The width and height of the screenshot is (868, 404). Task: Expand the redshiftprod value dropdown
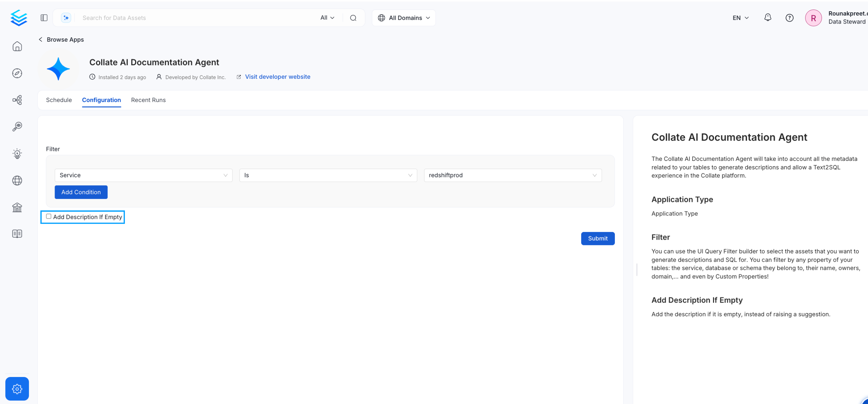(x=512, y=175)
